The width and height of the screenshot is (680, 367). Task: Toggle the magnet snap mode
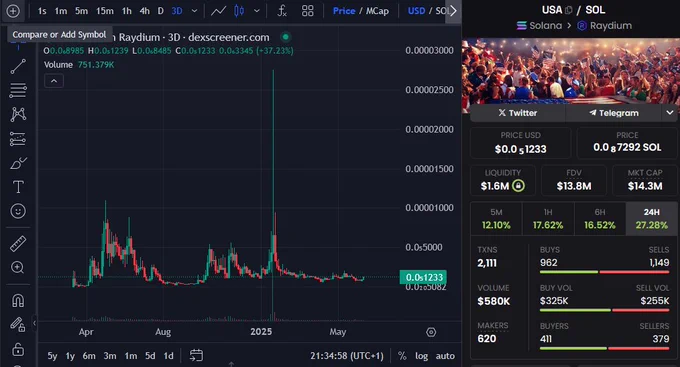[x=18, y=300]
